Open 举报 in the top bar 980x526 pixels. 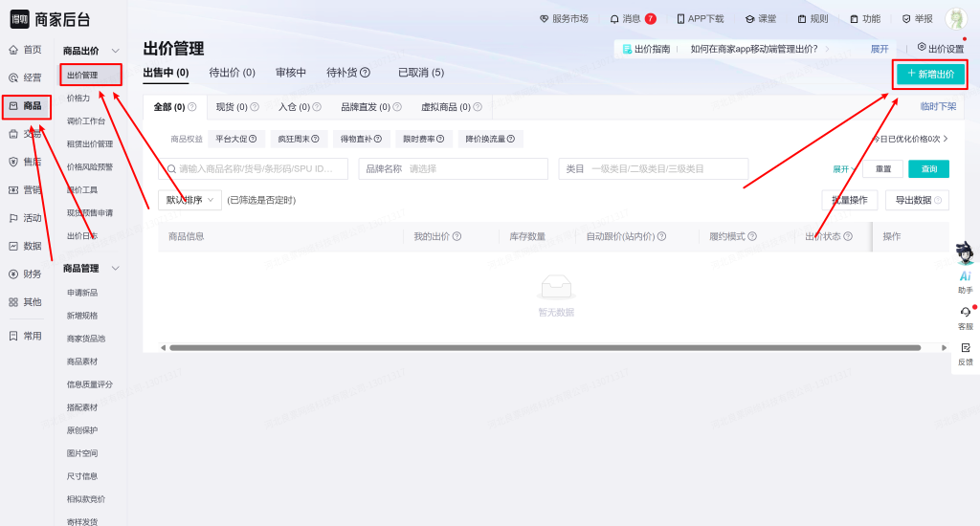pos(917,19)
